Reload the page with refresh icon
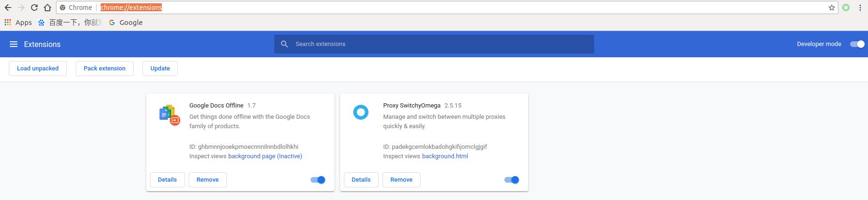Image resolution: width=868 pixels, height=200 pixels. point(34,8)
